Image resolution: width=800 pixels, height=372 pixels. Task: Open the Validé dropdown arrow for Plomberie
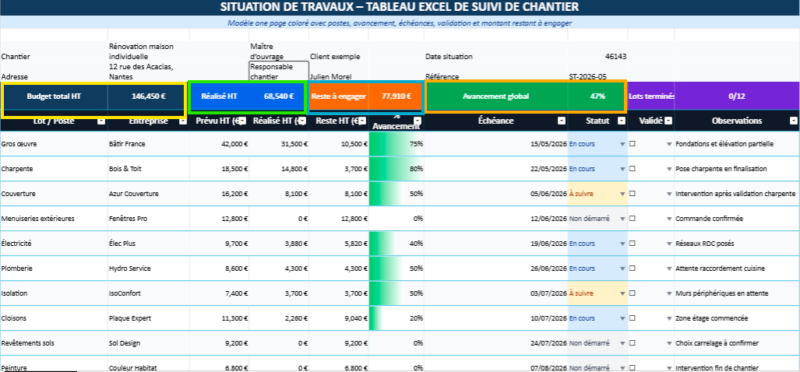669,268
